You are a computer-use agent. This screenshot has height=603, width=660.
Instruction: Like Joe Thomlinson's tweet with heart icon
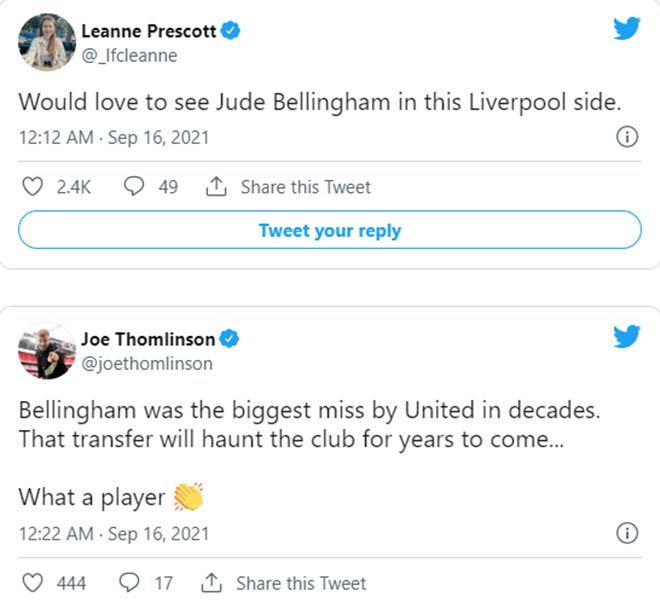32,582
